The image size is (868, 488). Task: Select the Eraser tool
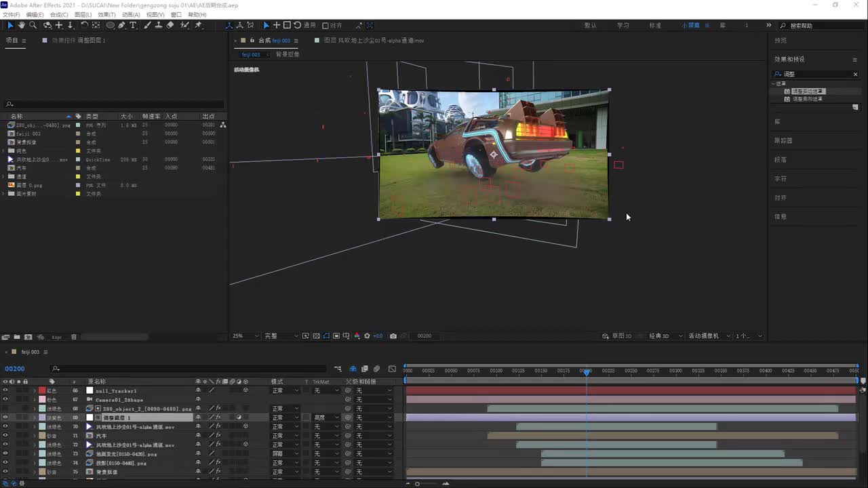point(170,25)
